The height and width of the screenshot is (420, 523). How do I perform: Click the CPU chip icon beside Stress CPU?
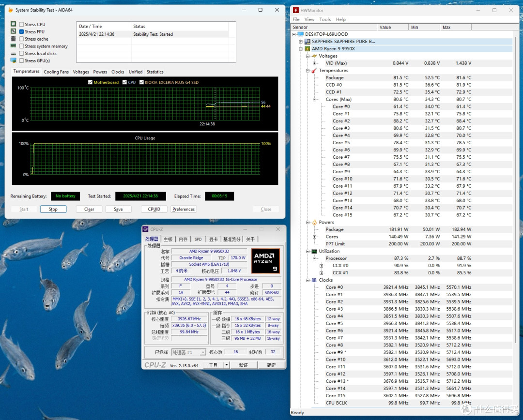[x=14, y=24]
